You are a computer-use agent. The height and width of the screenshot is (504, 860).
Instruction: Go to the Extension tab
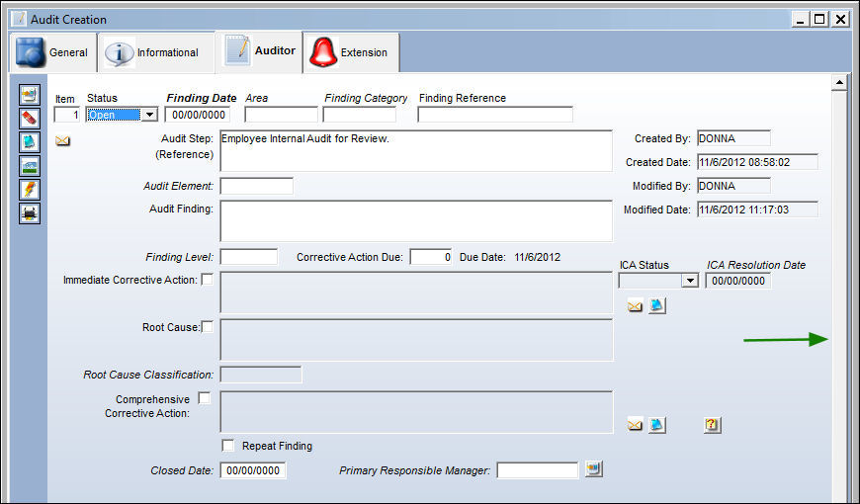click(351, 52)
